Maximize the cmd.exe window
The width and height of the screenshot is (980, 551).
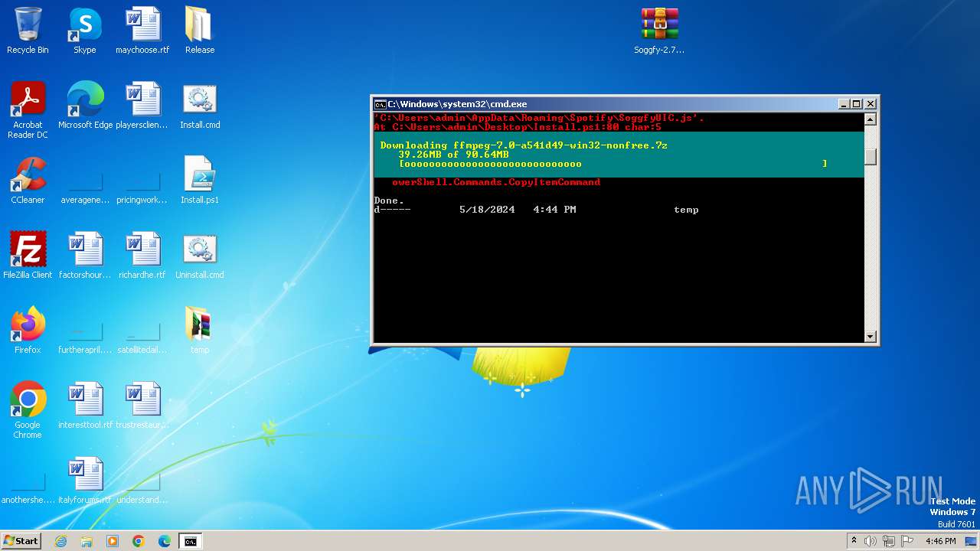click(857, 104)
